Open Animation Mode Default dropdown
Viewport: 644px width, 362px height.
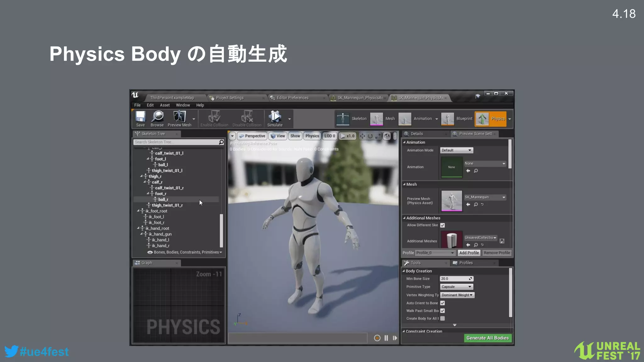click(456, 150)
